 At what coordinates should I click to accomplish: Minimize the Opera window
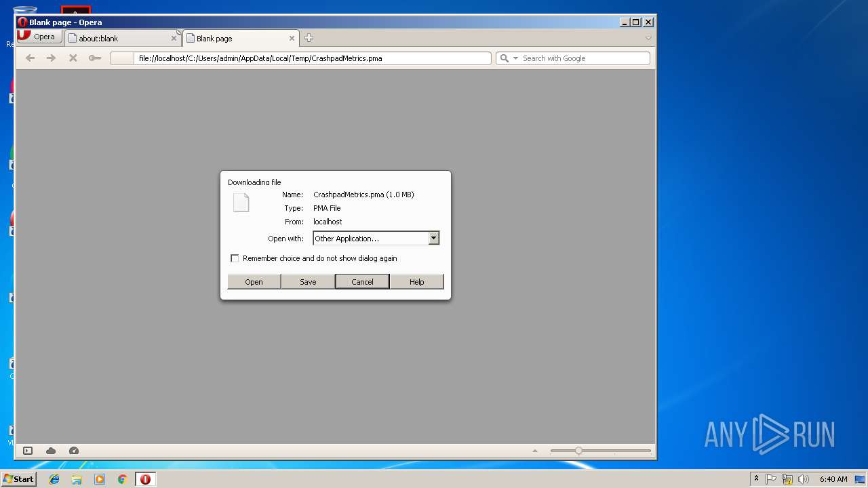[x=624, y=22]
